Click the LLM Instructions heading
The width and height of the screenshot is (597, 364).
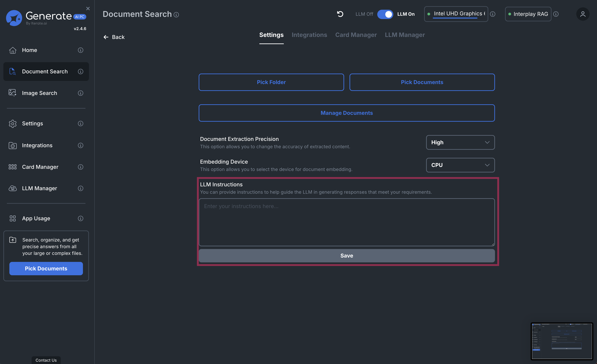pos(221,185)
